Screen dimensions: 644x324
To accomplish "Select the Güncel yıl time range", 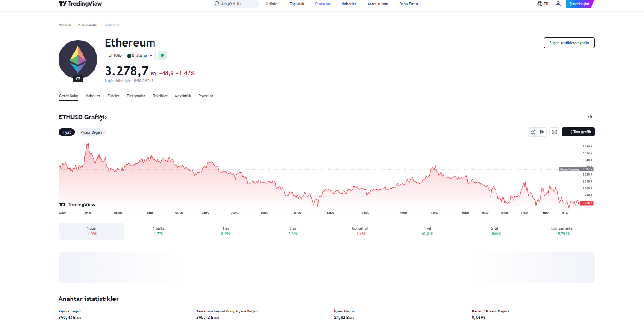I will tap(360, 231).
